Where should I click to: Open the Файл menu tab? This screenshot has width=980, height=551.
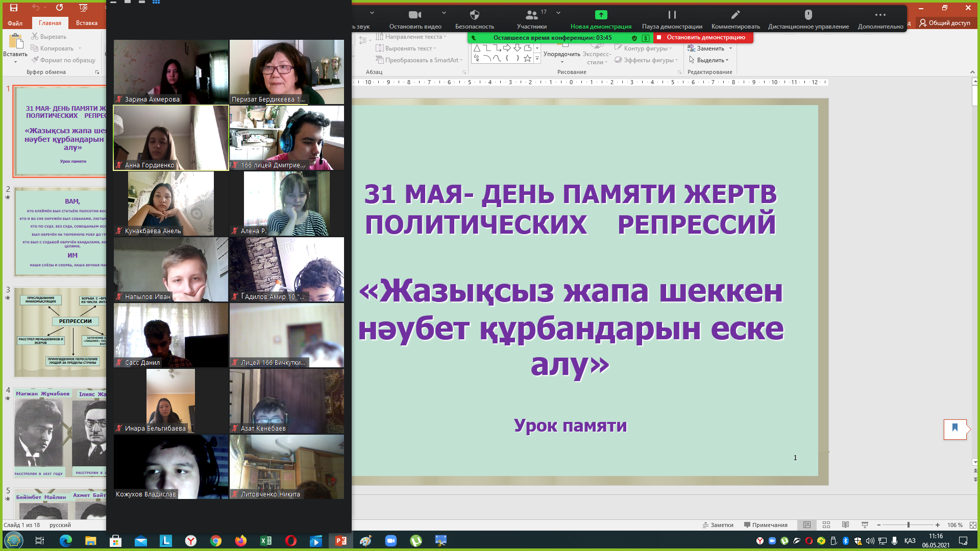15,23
